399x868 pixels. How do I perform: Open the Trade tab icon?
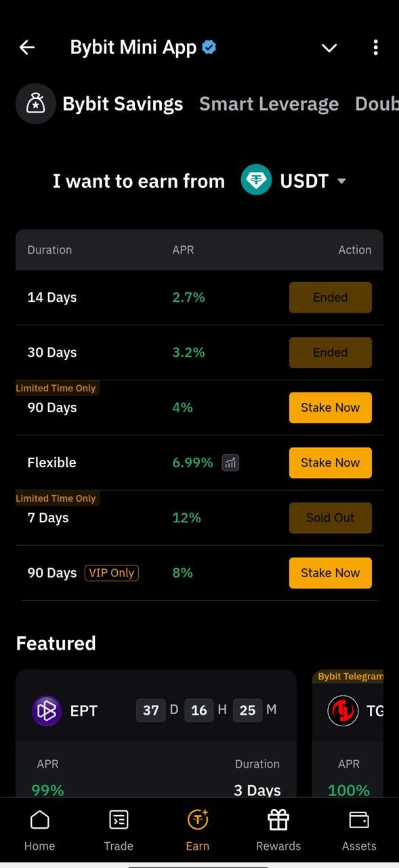click(119, 820)
